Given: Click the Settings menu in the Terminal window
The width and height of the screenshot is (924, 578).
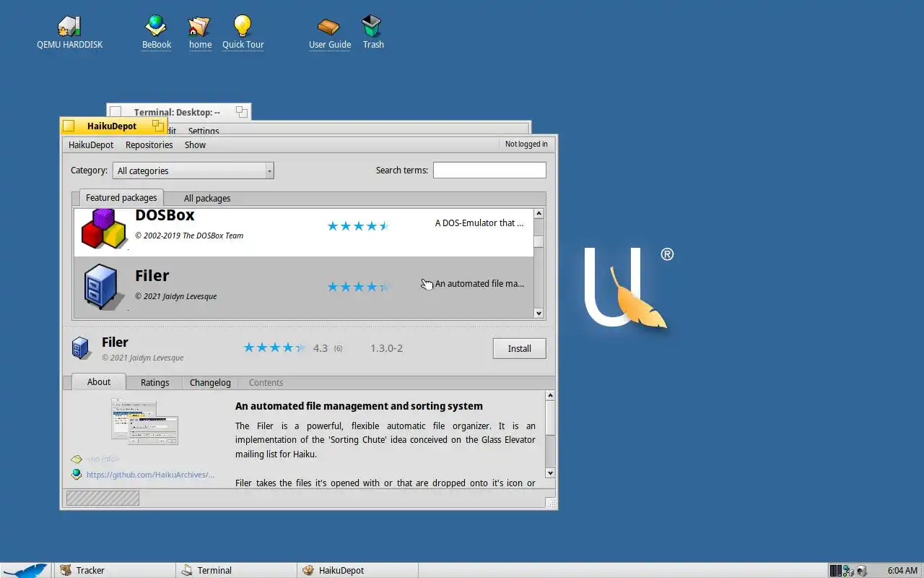Looking at the screenshot, I should 204,131.
